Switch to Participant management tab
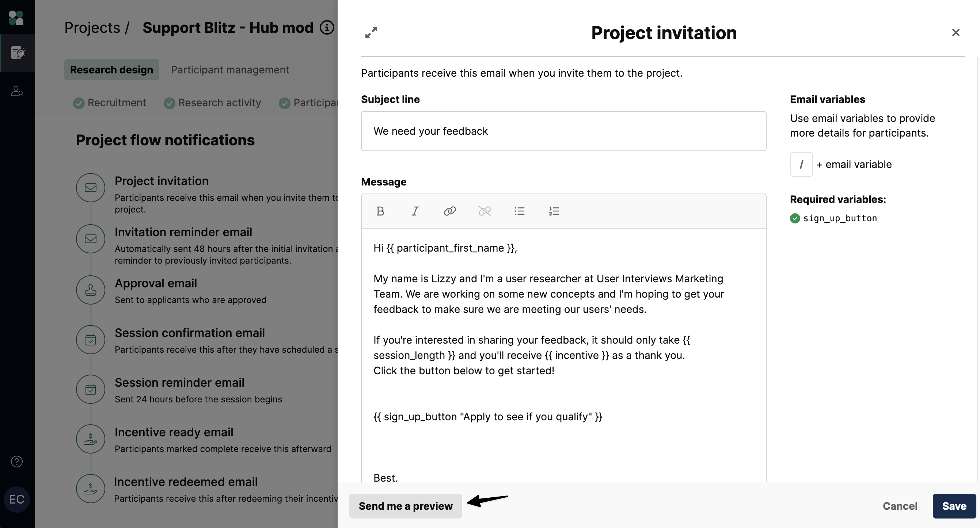This screenshot has height=528, width=980. (x=230, y=70)
